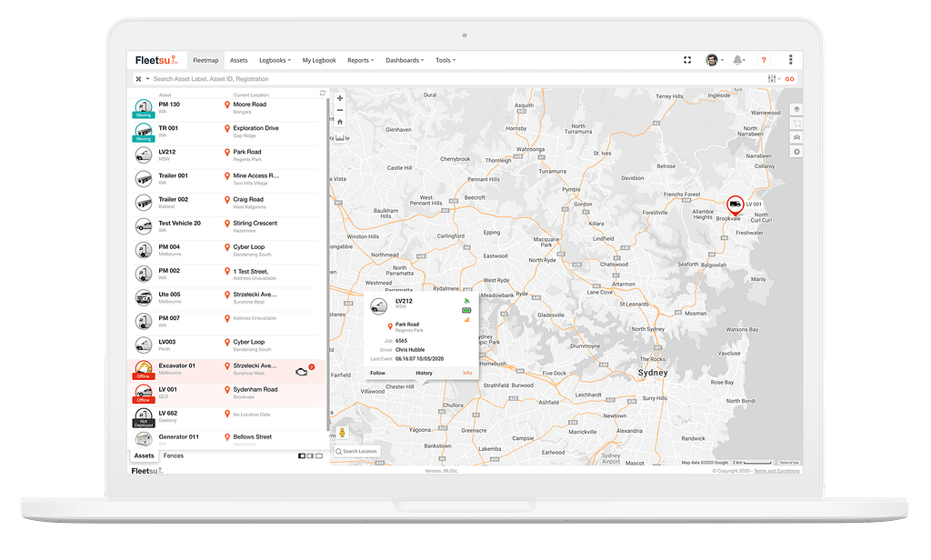Select the Fences bottom tab
This screenshot has height=560, width=931.
(x=174, y=455)
